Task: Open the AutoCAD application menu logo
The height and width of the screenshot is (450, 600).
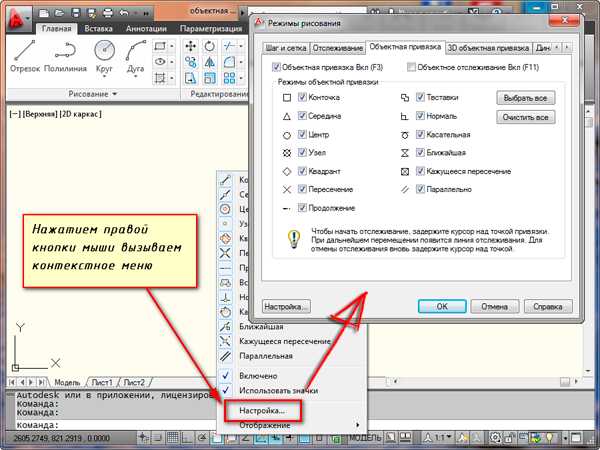Action: 18,20
